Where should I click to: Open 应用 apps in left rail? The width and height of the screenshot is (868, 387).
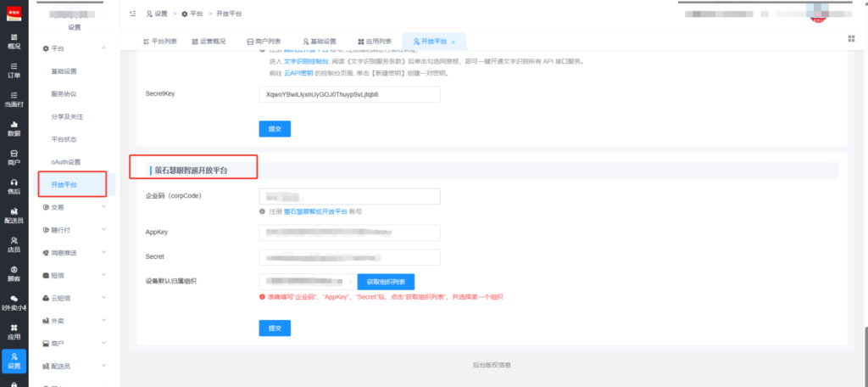click(14, 332)
